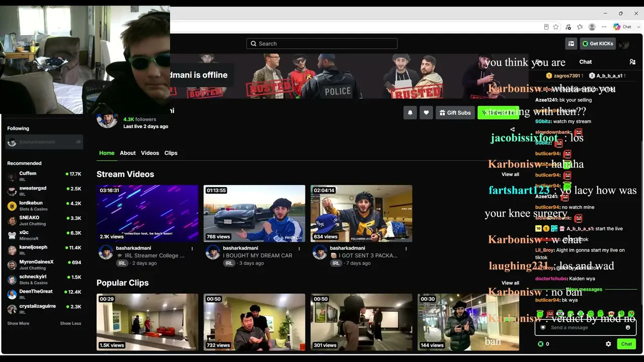Open the 732 views popular clip
Screen dimensions: 644x362
click(255, 322)
